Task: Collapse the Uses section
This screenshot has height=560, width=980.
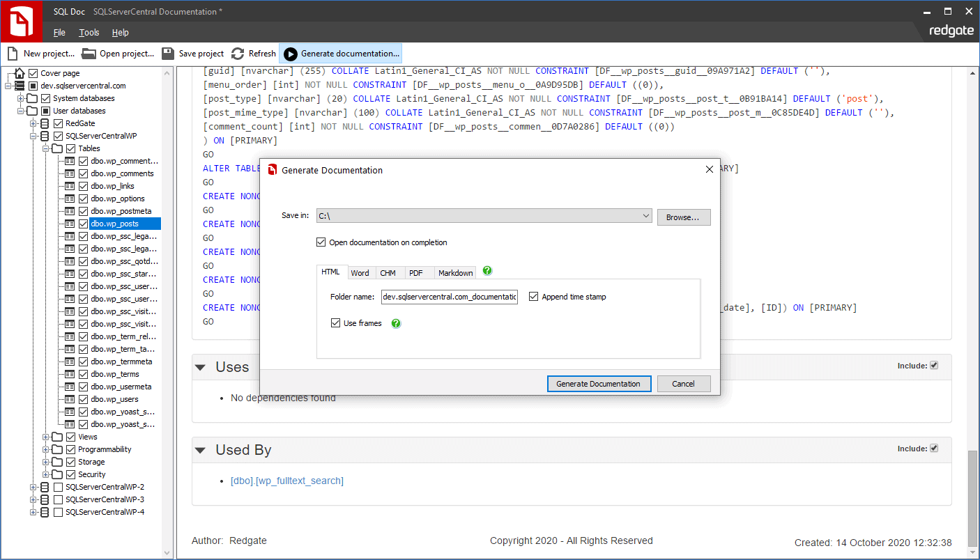Action: pos(200,367)
